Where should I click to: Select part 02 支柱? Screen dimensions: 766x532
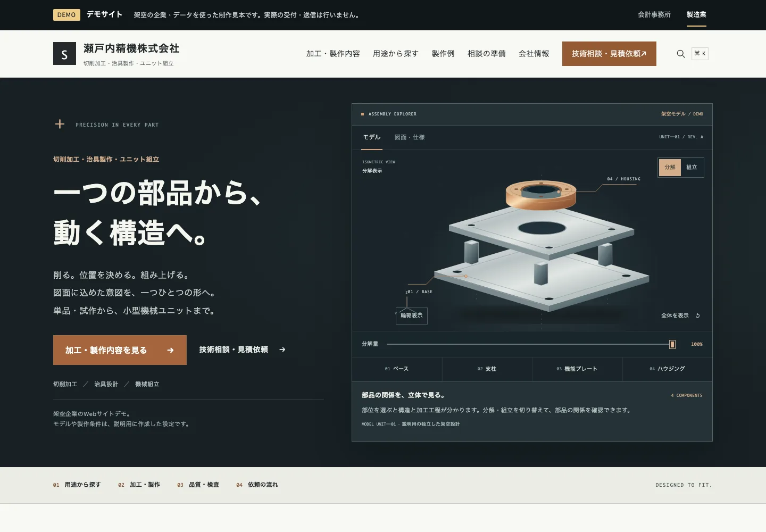(x=487, y=369)
